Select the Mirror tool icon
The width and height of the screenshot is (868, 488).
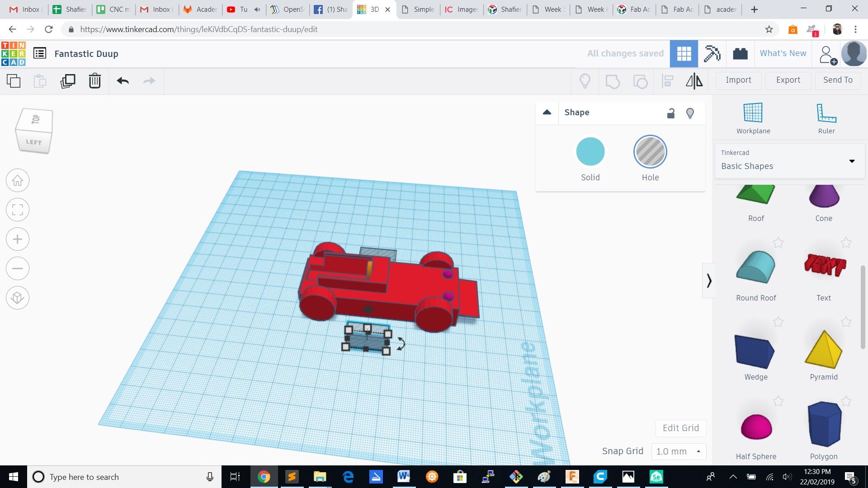tap(694, 81)
